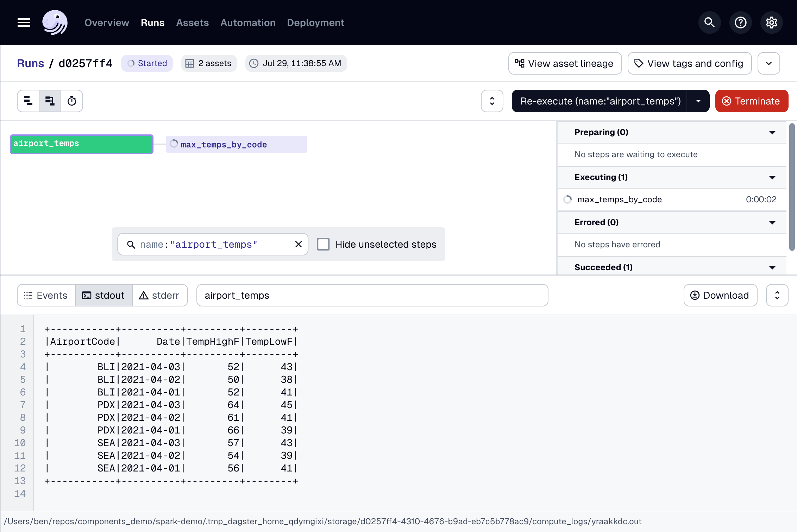Open search with the magnifier icon
The image size is (797, 532).
point(709,23)
